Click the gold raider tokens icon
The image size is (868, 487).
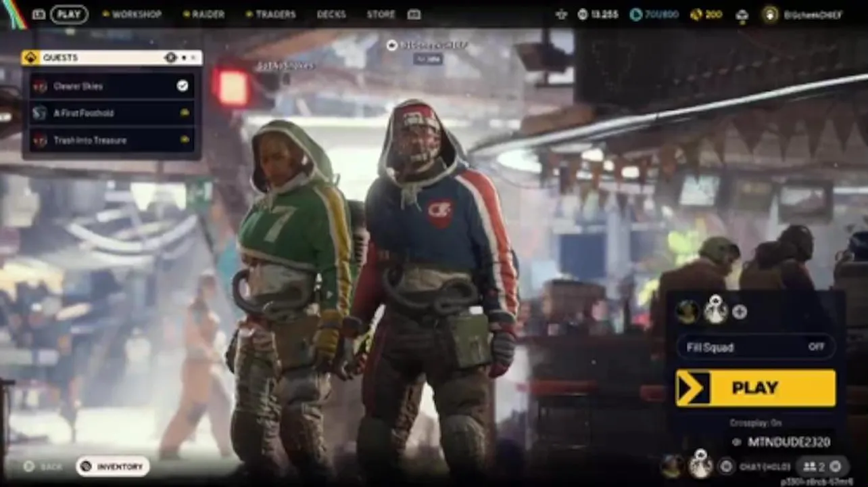click(696, 14)
